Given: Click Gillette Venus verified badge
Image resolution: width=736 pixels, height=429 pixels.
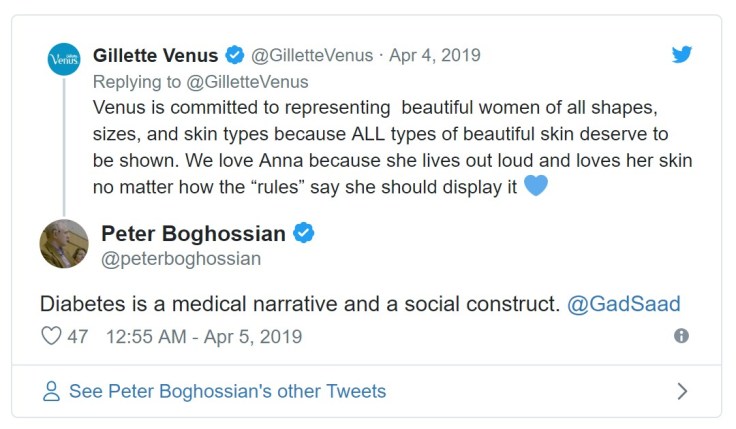Looking at the screenshot, I should [x=233, y=55].
